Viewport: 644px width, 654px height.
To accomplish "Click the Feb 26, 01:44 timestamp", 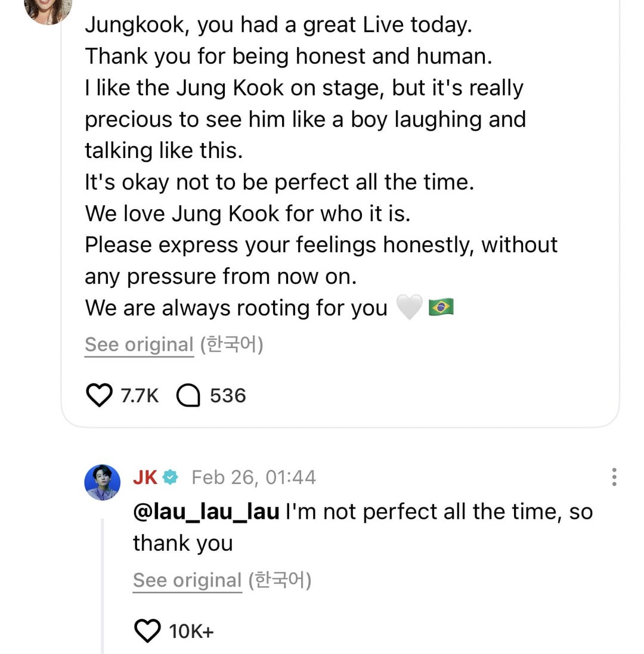I will coord(253,477).
